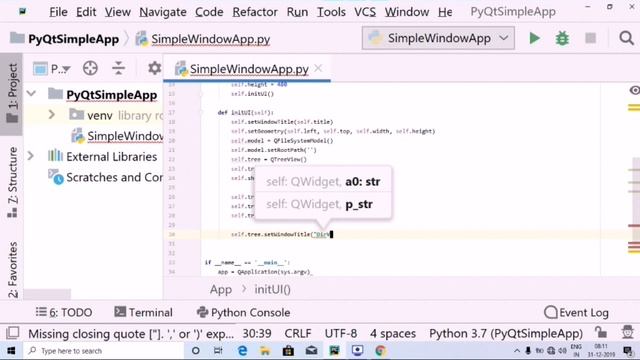The image size is (640, 360).
Task: Open Task View on taskbar
Action: pyautogui.click(x=218, y=351)
